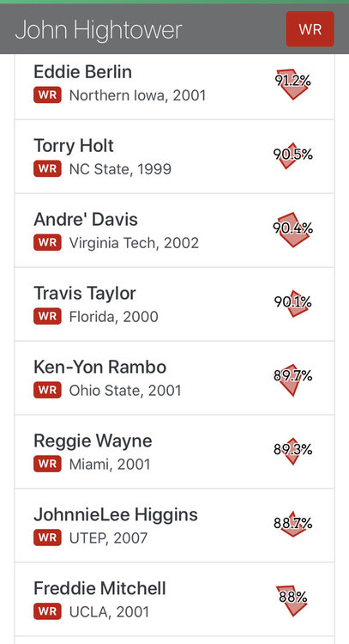349x644 pixels.
Task: Open Torry Holt's player entry
Action: pos(174,156)
